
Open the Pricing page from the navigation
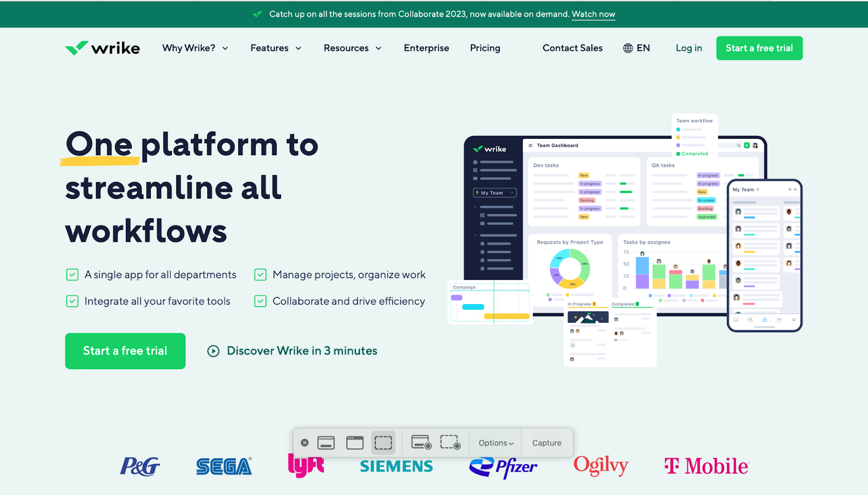pyautogui.click(x=484, y=48)
